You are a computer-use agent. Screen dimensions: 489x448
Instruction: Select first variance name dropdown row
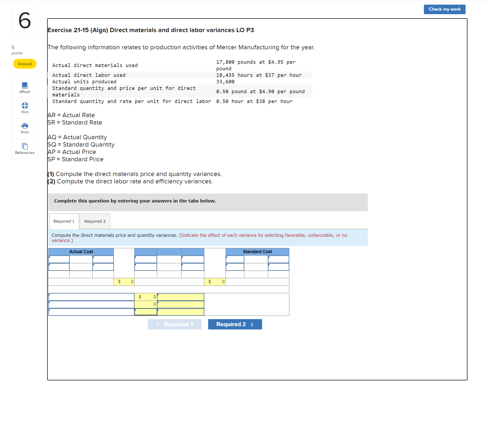[91, 297]
